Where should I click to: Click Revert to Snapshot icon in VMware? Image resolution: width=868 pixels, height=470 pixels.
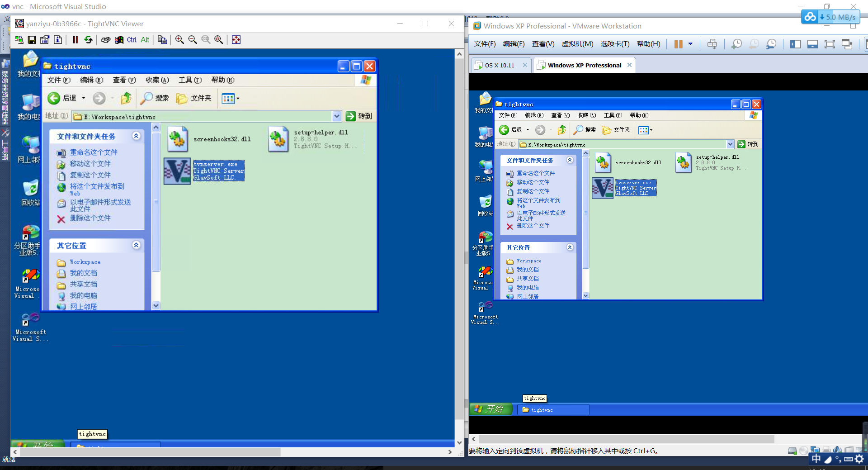point(754,44)
